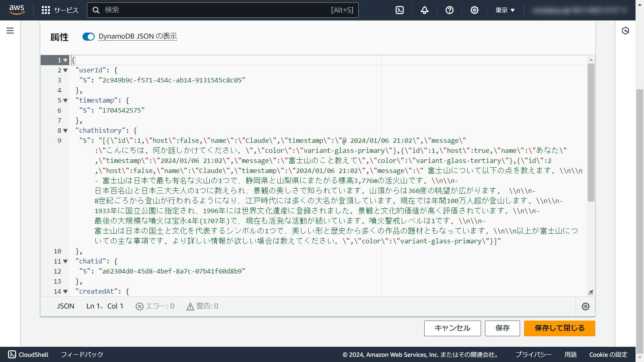Open the Cookie の設定 link
644x362 pixels.
click(x=608, y=354)
